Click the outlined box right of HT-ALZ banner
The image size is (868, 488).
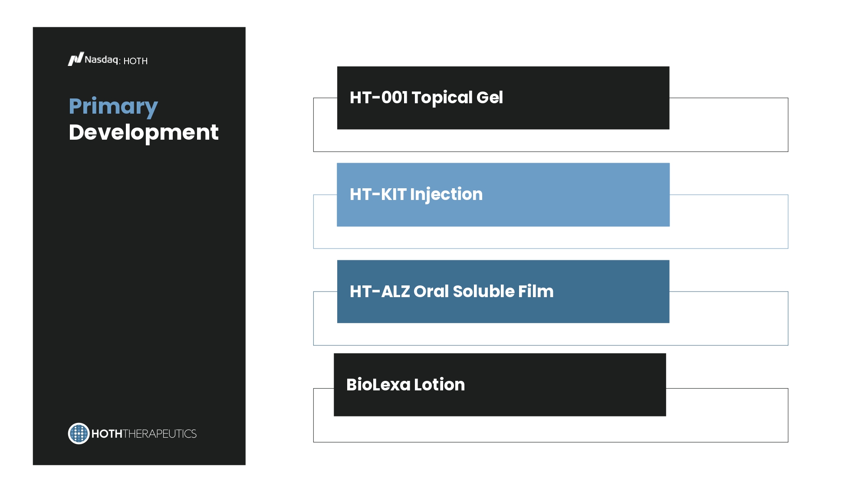(x=728, y=318)
